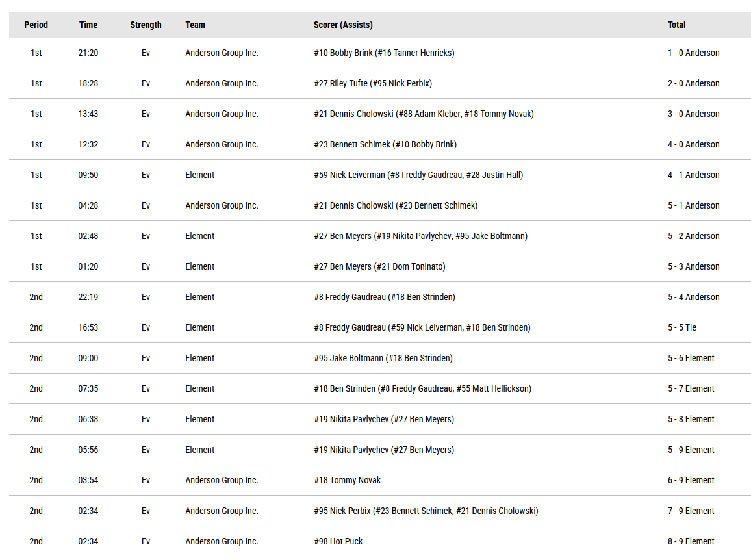Click Element team in 09:50 row
The height and width of the screenshot is (560, 751).
click(199, 175)
